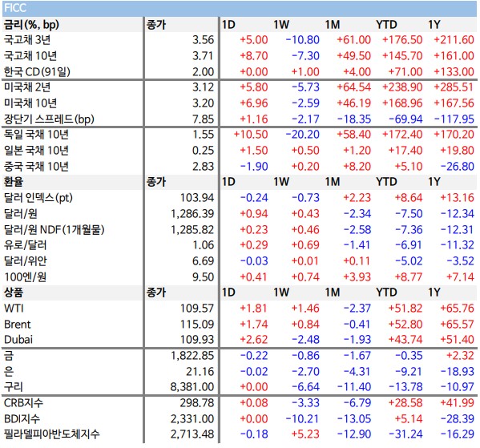This screenshot has height=448, width=480.
Task: Select the 환율 section header
Action: 14,182
